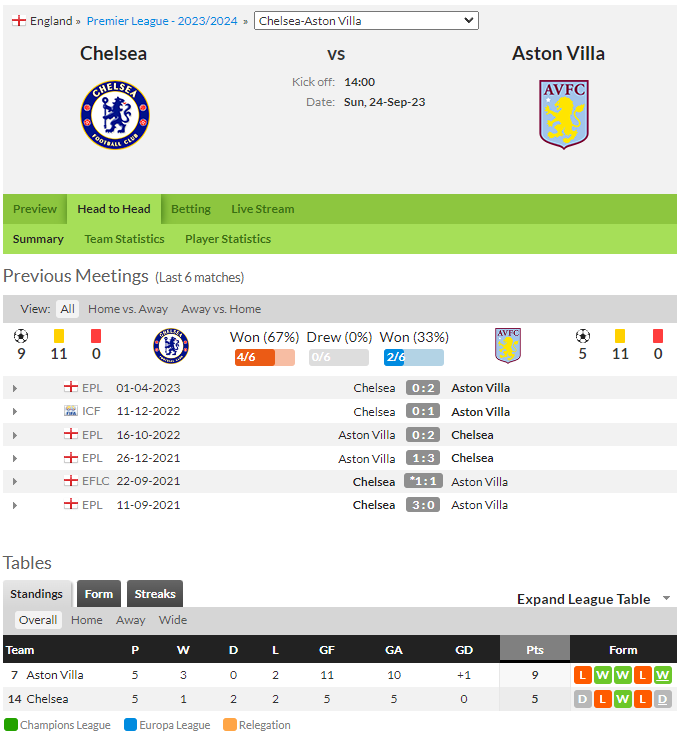
Task: Switch view to Home vs. Away
Action: pyautogui.click(x=128, y=309)
